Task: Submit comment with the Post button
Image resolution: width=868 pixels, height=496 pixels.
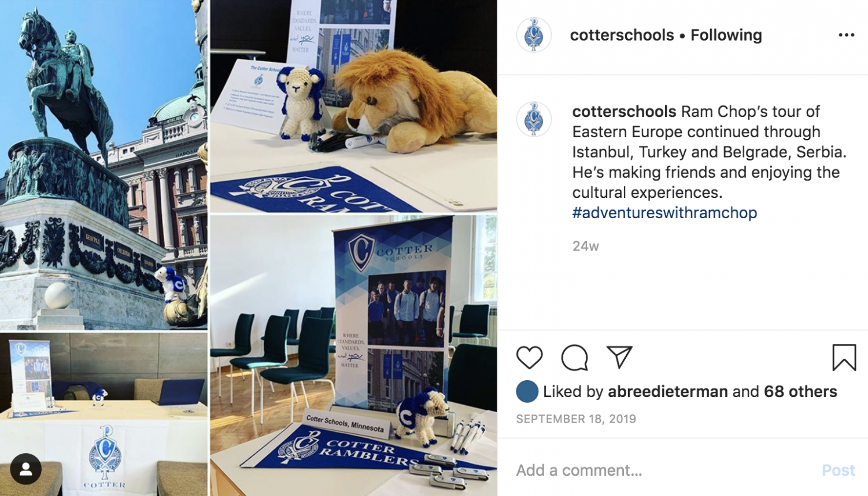Action: pyautogui.click(x=838, y=470)
